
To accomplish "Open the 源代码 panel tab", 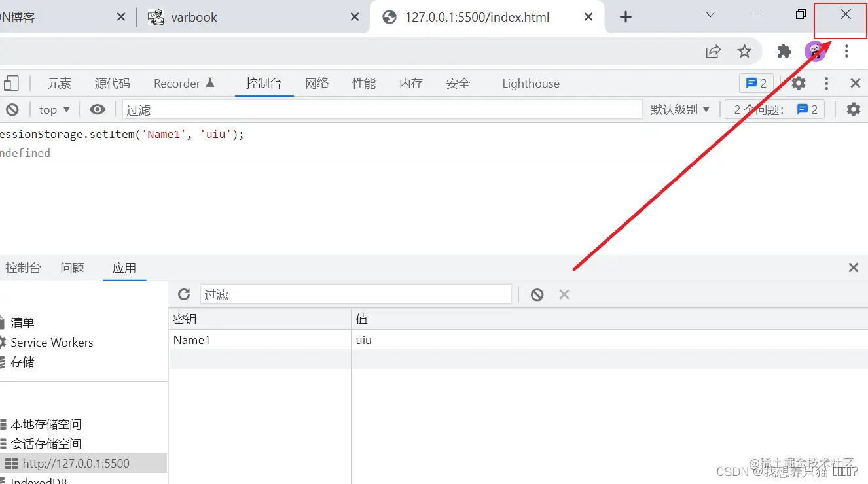I will (x=112, y=84).
